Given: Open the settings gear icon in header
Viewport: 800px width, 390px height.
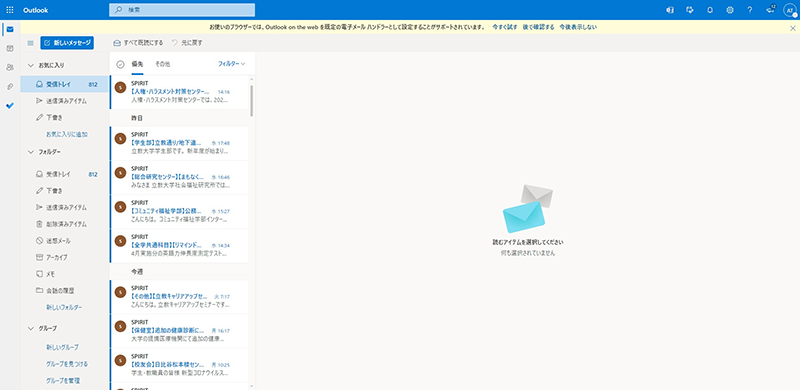Looking at the screenshot, I should [730, 10].
